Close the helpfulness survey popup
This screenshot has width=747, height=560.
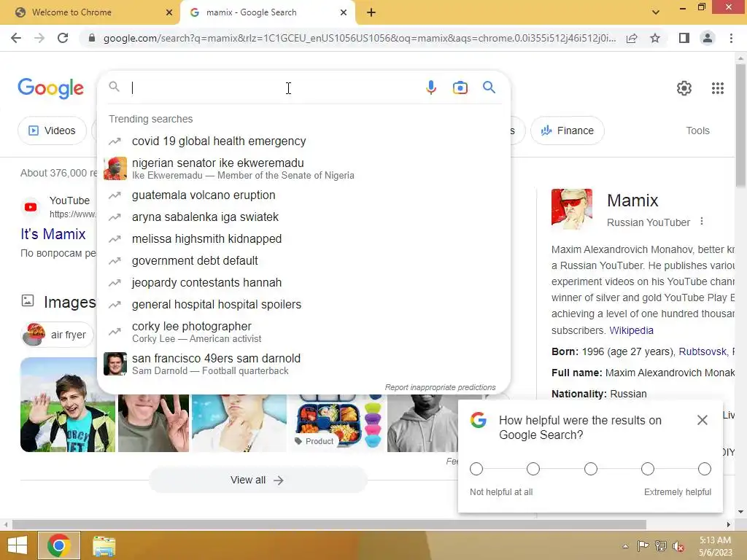(x=703, y=420)
